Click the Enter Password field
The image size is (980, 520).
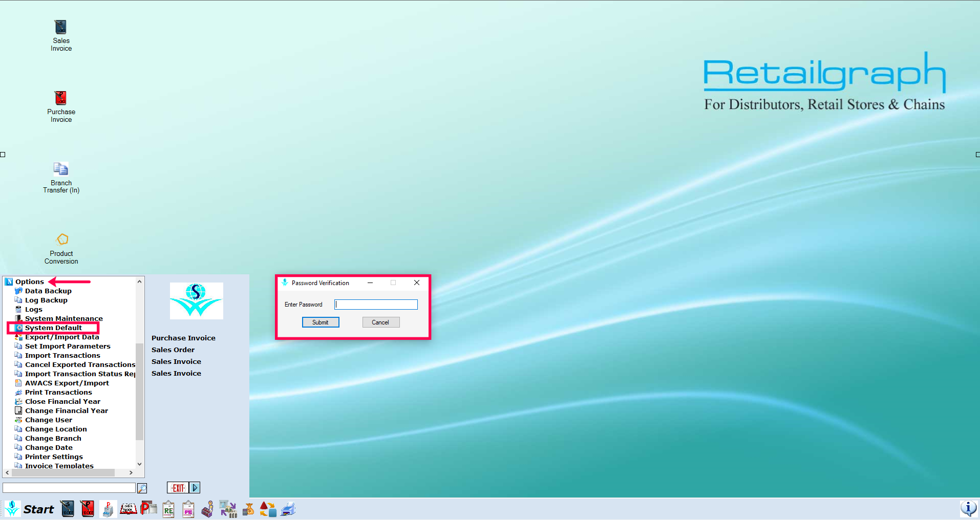coord(376,305)
